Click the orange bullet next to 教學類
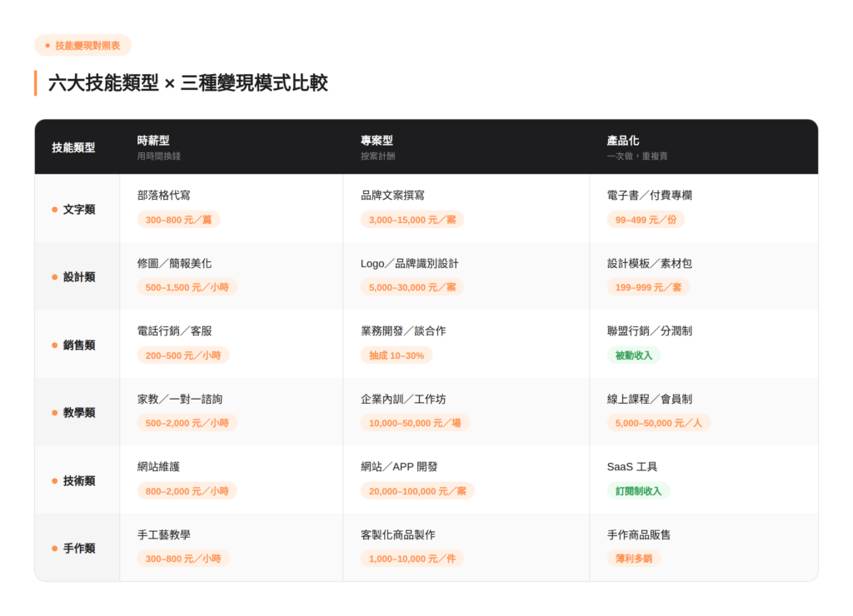 pos(55,413)
